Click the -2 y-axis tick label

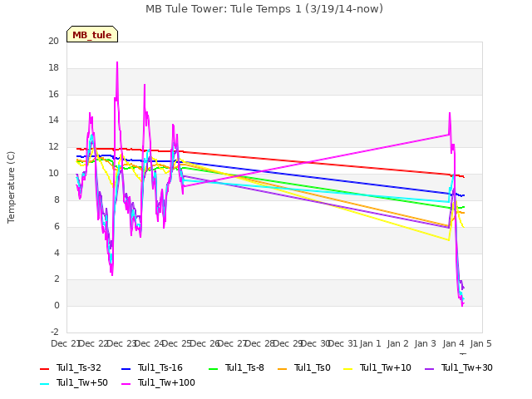pyautogui.click(x=55, y=332)
